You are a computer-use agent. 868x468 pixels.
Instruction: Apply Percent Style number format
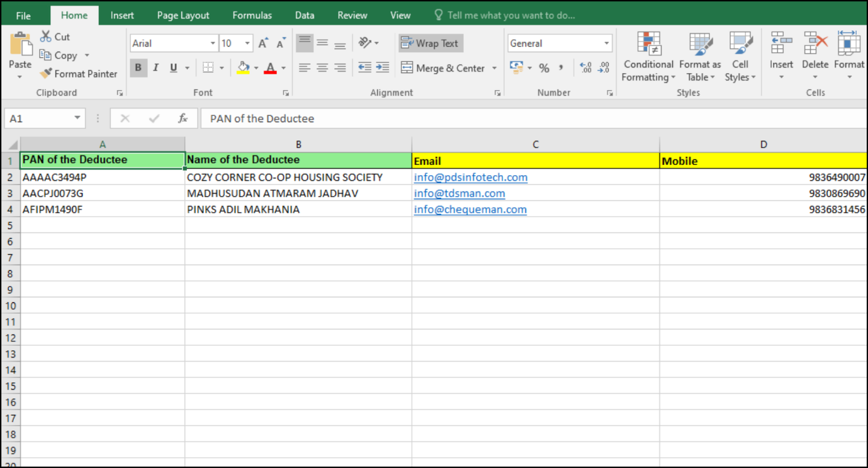point(544,68)
